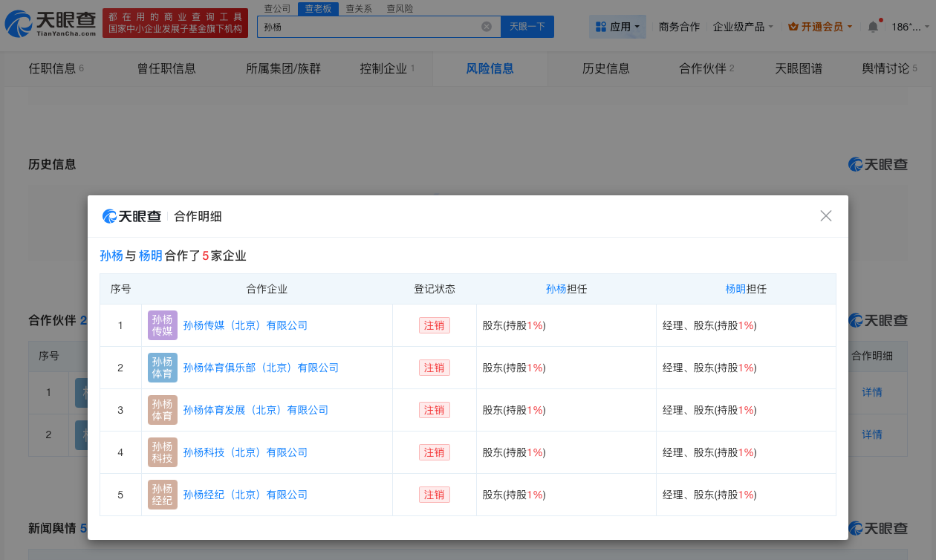Select the 孙杨体育俱乐部 company avatar

point(162,367)
